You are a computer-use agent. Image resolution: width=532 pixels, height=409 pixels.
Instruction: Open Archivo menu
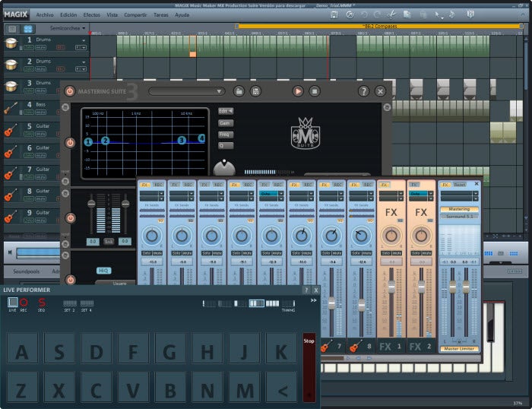click(x=45, y=15)
